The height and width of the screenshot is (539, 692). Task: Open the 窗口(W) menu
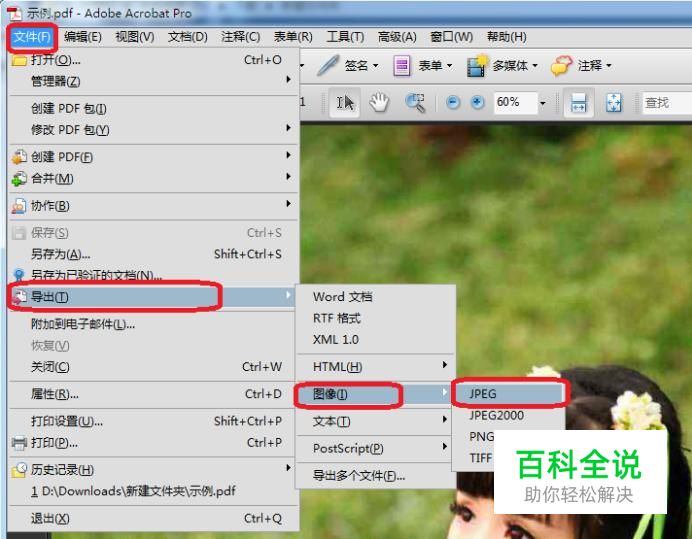tap(451, 37)
